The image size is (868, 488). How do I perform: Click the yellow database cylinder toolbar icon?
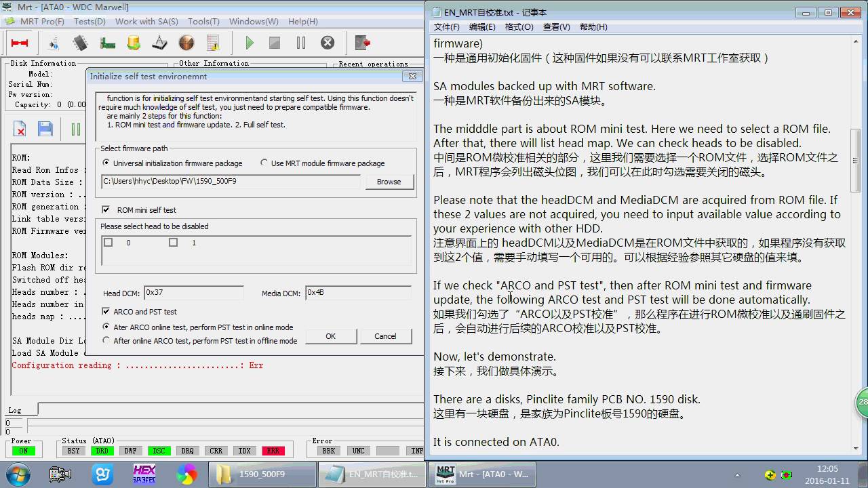coord(134,43)
